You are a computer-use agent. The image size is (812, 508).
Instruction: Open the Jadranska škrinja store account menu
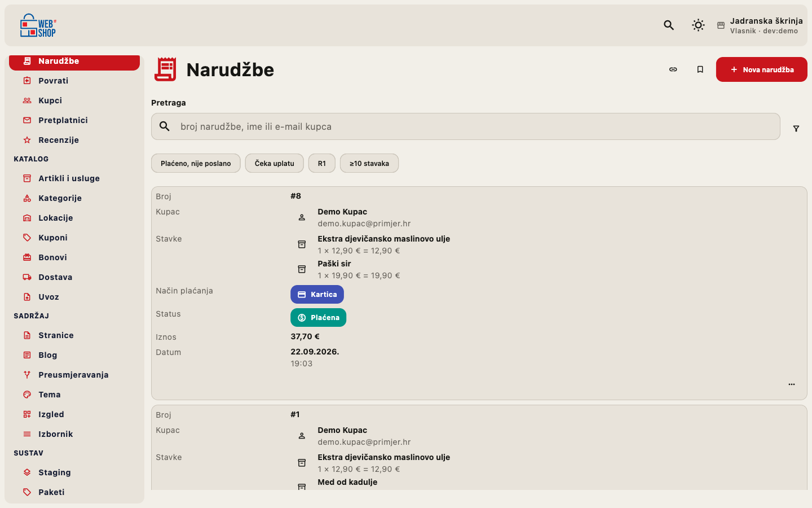point(760,25)
